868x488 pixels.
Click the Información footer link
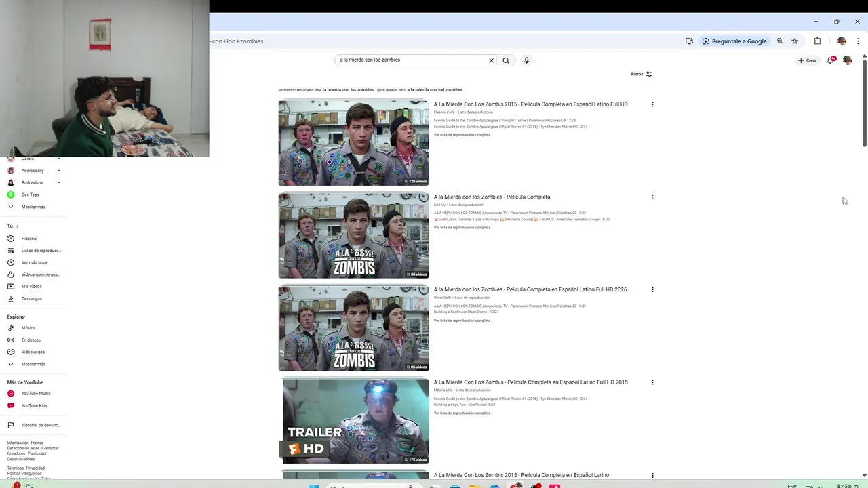(x=18, y=443)
